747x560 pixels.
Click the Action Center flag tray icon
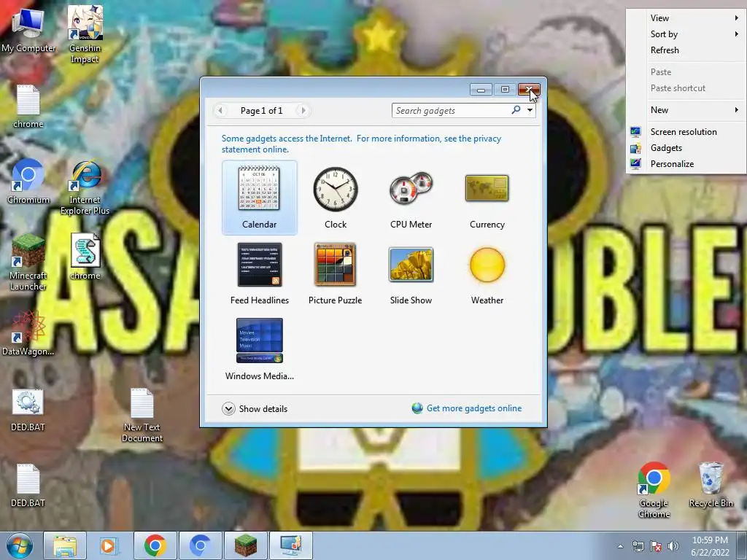coord(656,546)
